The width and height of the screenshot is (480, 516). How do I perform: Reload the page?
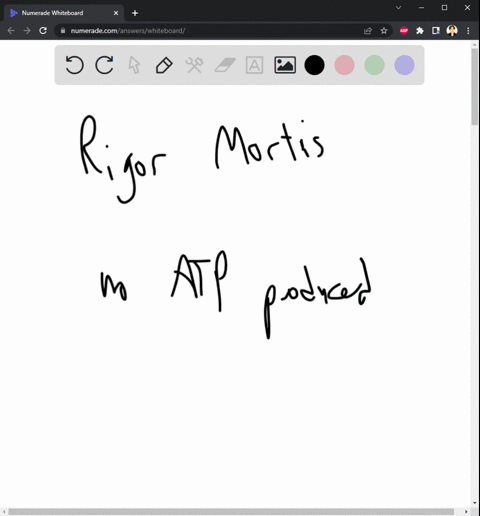(x=43, y=31)
